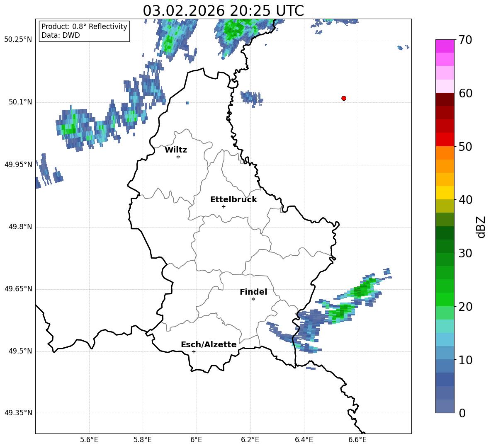Image resolution: width=491 pixels, height=448 pixels.
Task: Click the Esch/Alzette cross marker
Action: point(194,351)
